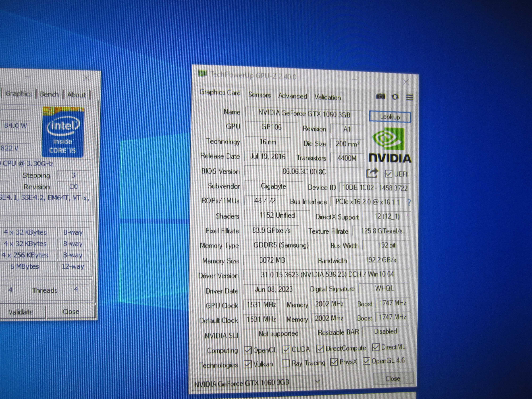This screenshot has width=532, height=399.
Task: Click the Gigabyte Subvendor value
Action: 273,186
